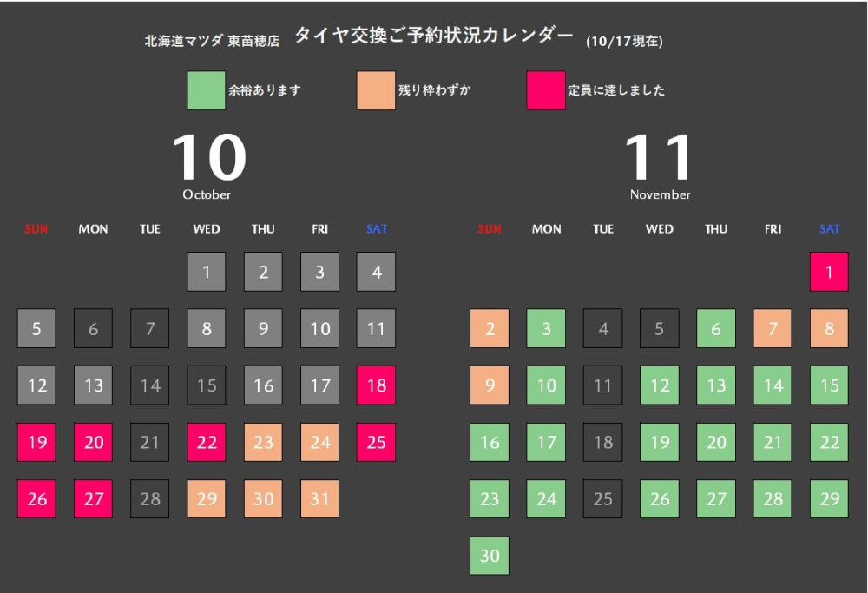868x593 pixels.
Task: Pick October 31 date cell
Action: coord(319,499)
